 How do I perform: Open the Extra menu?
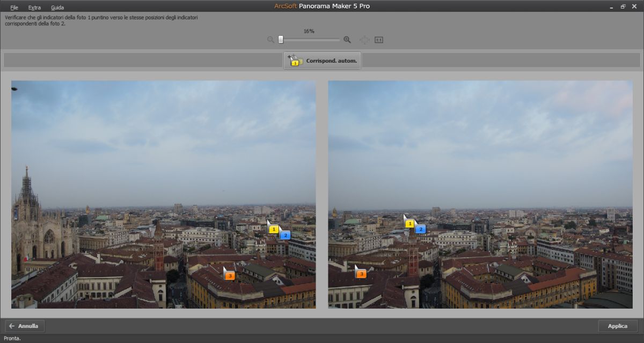34,8
